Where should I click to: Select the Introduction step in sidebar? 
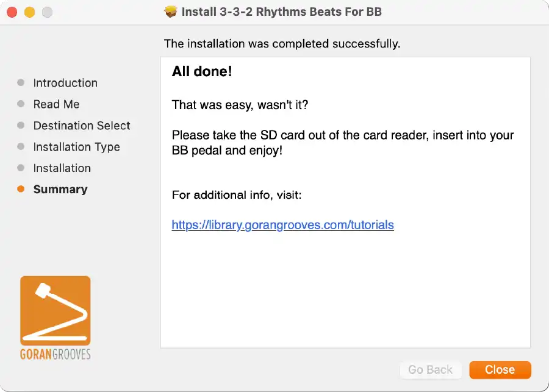tap(65, 83)
